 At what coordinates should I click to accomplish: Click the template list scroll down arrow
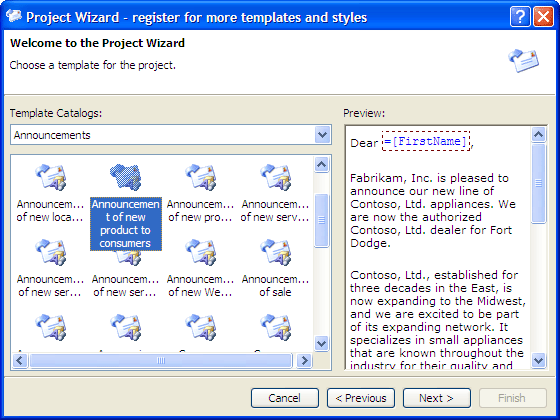pos(321,344)
